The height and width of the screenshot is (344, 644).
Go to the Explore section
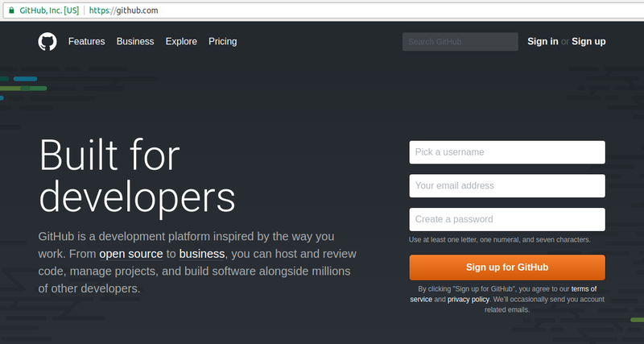click(181, 42)
